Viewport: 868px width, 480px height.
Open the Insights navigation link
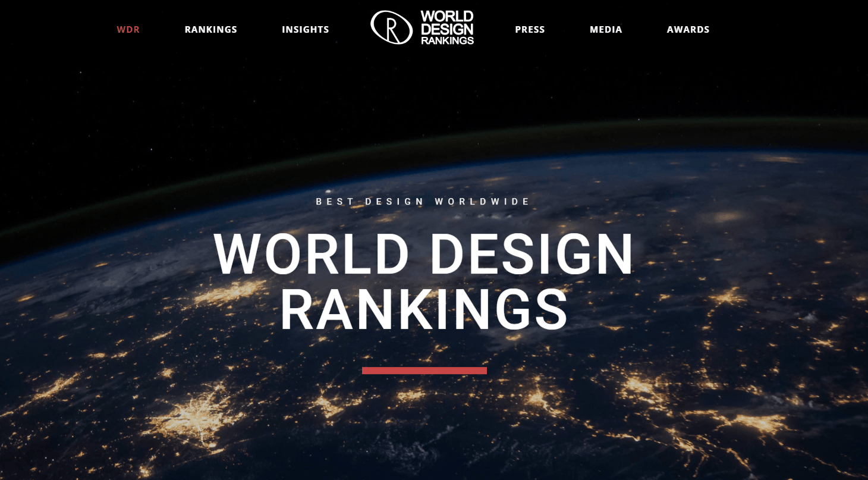[x=305, y=30]
